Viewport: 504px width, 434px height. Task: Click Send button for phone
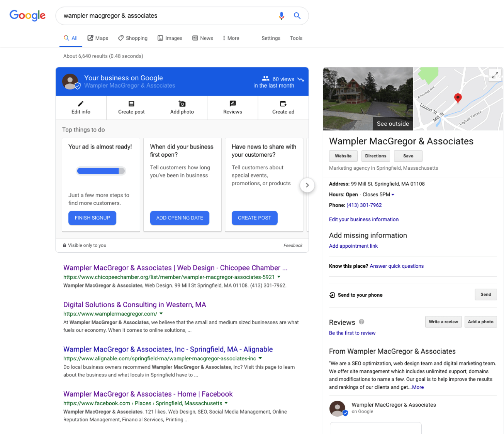[x=486, y=294]
